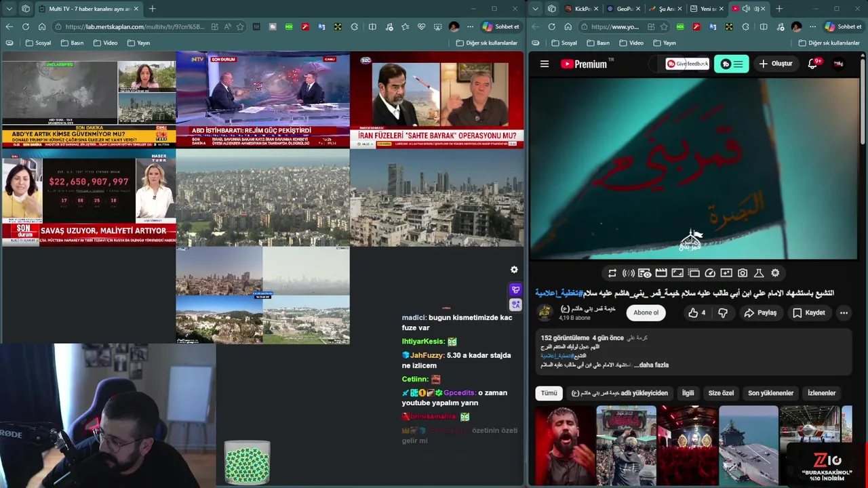Viewport: 868px width, 488px height.
Task: Click Sohbet et Copilot button in left browser
Action: 500,26
